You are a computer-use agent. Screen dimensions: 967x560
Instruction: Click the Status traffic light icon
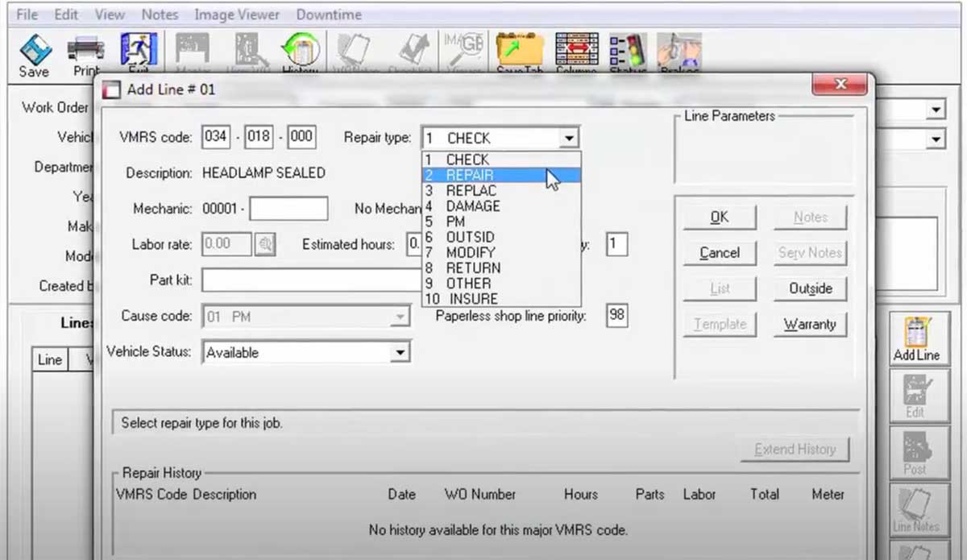tap(628, 50)
